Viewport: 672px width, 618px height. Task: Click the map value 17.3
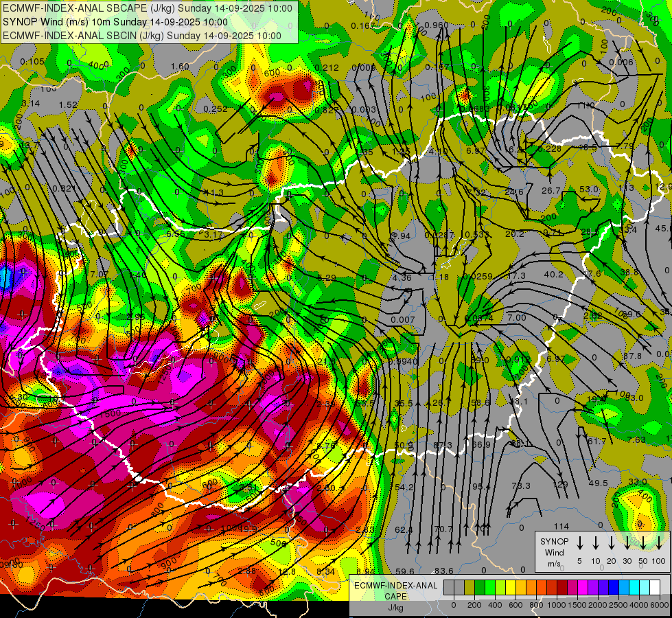click(x=516, y=275)
